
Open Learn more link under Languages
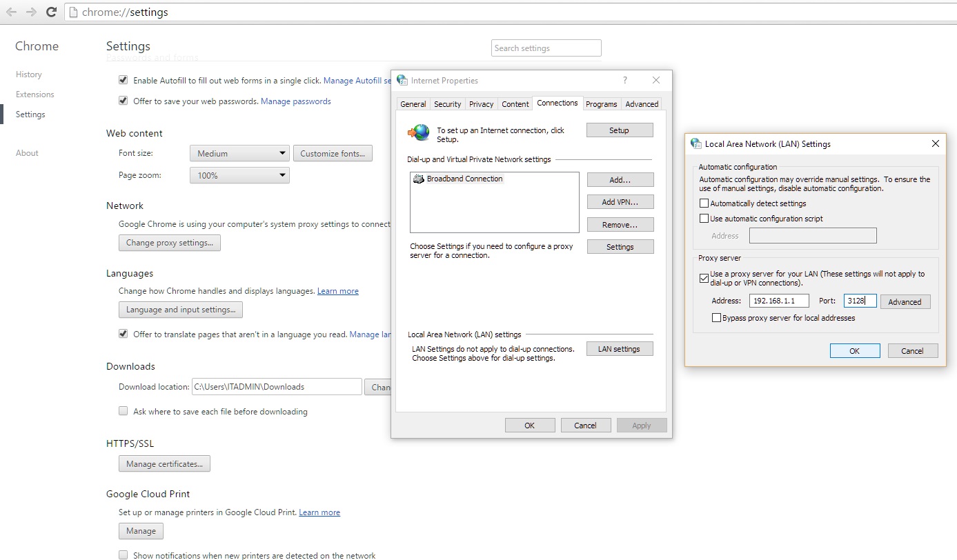tap(338, 291)
